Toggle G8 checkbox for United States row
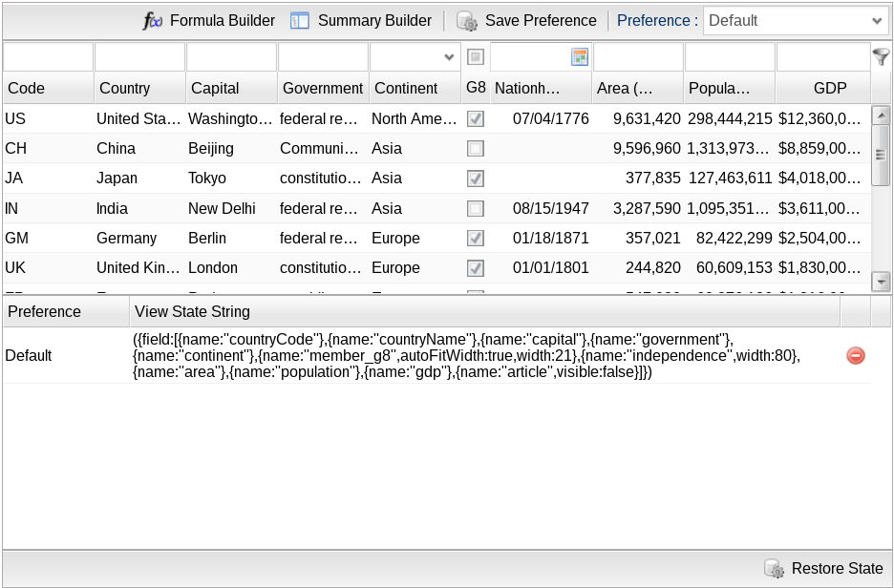 point(475,119)
